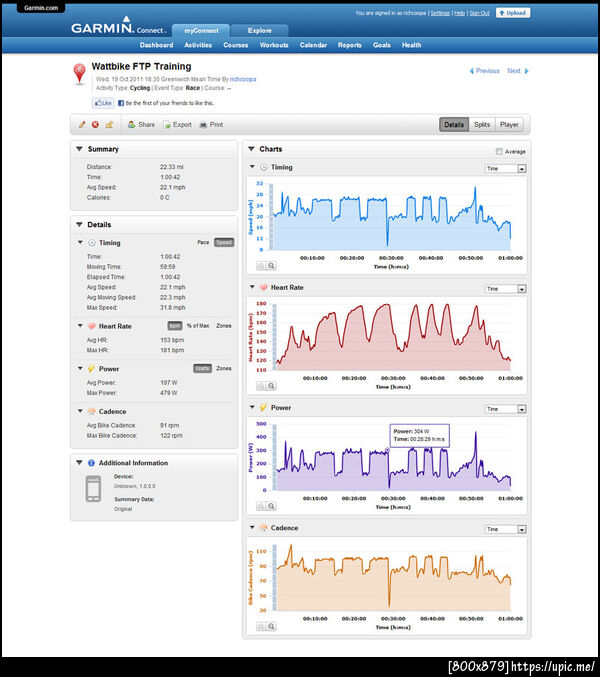Click the chart-reset icon under Cadence chart
The height and width of the screenshot is (677, 600).
pos(261,626)
